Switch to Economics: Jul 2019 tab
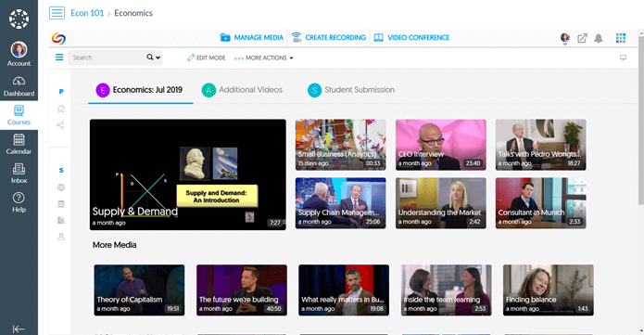The width and height of the screenshot is (644, 335). pos(140,90)
